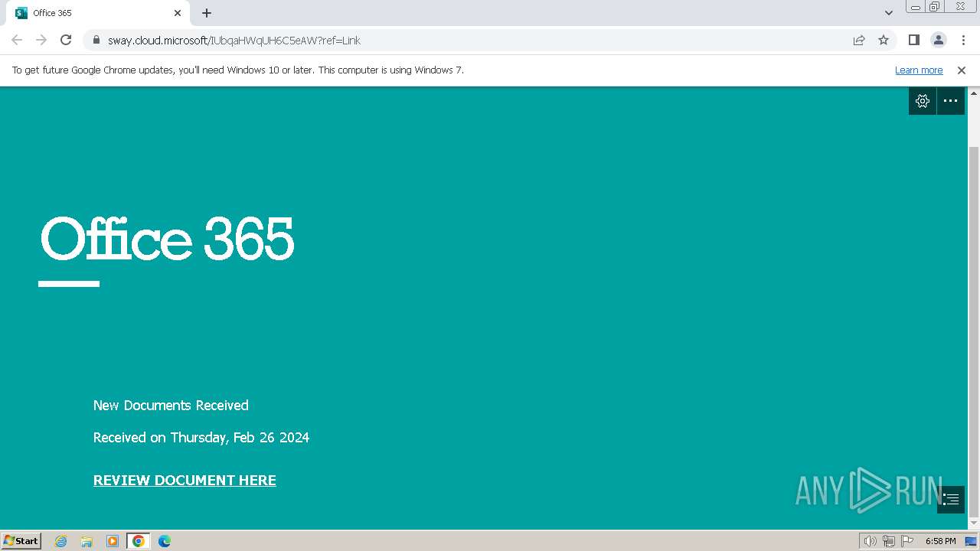The width and height of the screenshot is (980, 551).
Task: Go forward to the next page
Action: coord(41,40)
